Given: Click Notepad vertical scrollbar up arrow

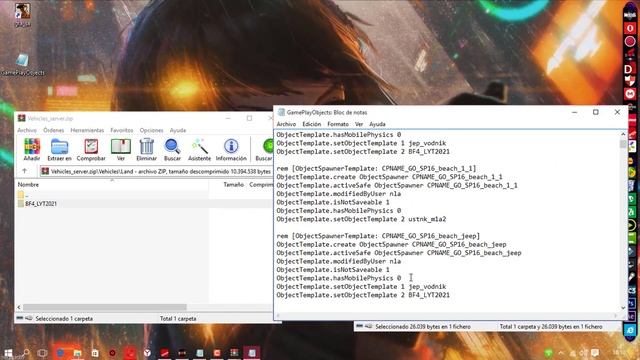Looking at the screenshot, I should click(623, 134).
